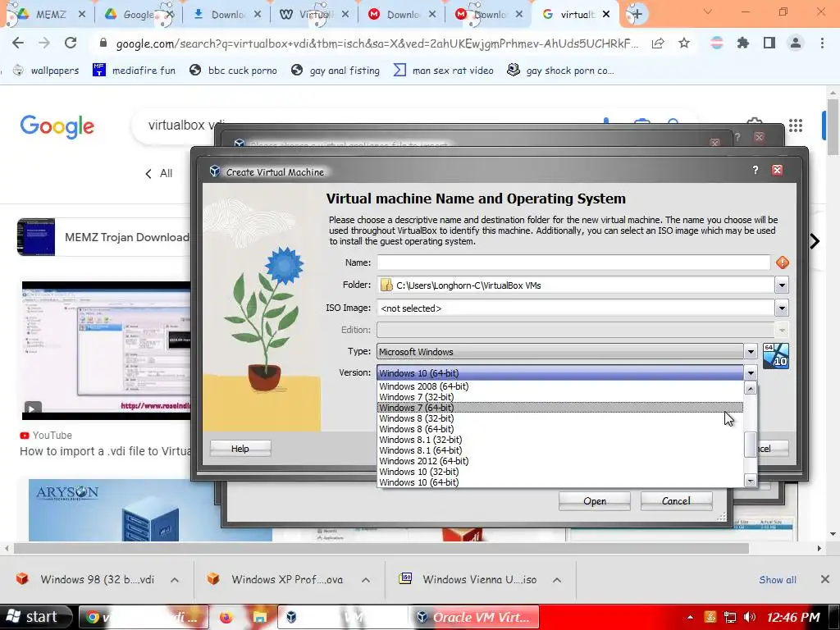This screenshot has height=630, width=840.
Task: Click the help question mark in Create Virtual Machine
Action: tap(756, 171)
